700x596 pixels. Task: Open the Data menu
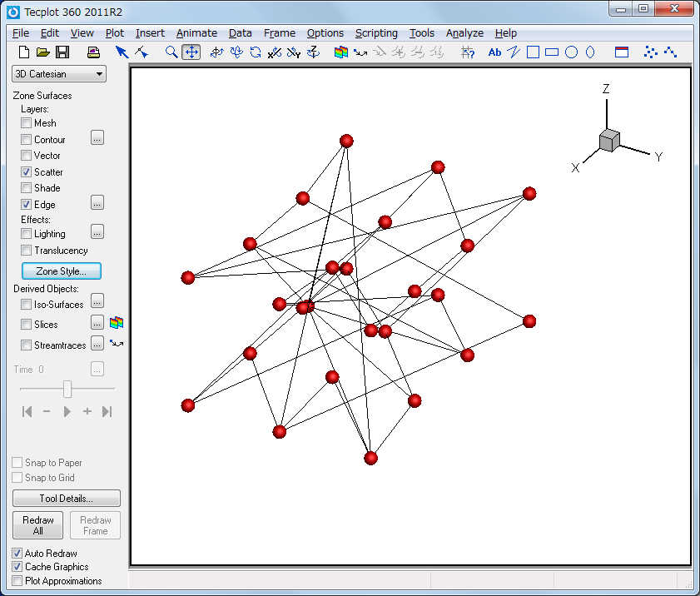pos(241,33)
